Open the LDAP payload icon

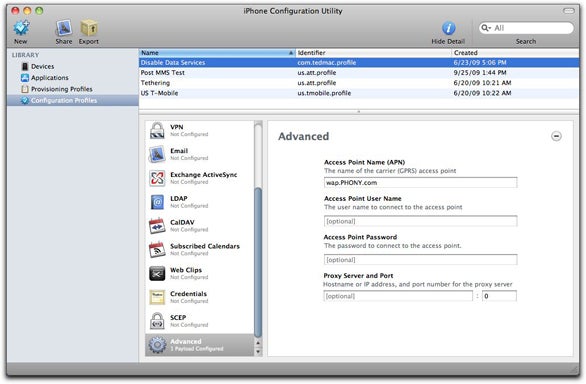[157, 202]
